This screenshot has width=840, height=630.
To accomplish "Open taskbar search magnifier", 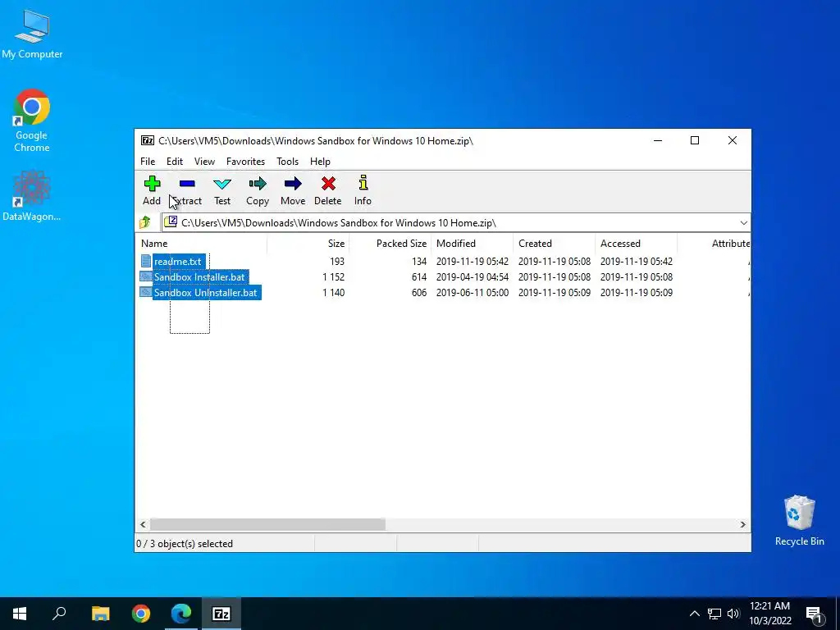I will pos(59,614).
